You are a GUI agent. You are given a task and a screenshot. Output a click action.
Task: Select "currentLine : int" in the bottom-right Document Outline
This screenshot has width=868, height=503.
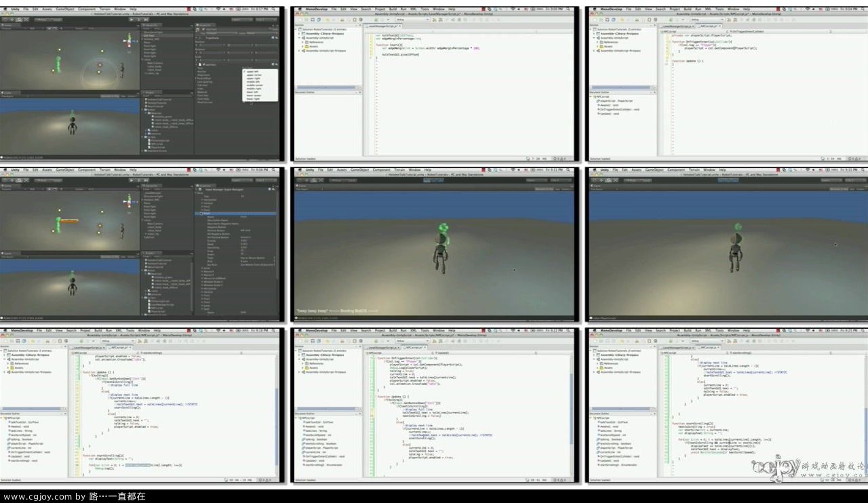coord(608,451)
